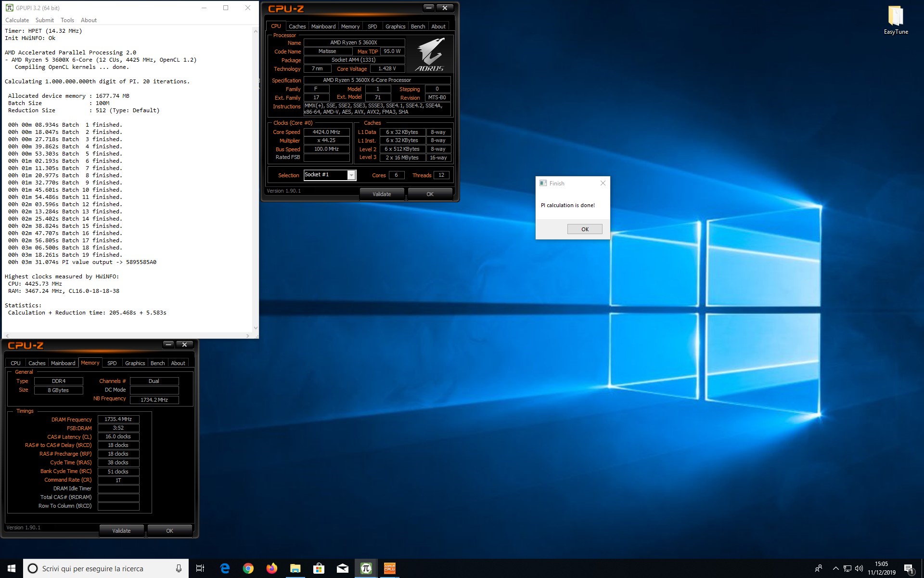Screen dimensions: 924x578
Task: Click OK in the CPU-Z processor window
Action: [x=430, y=194]
